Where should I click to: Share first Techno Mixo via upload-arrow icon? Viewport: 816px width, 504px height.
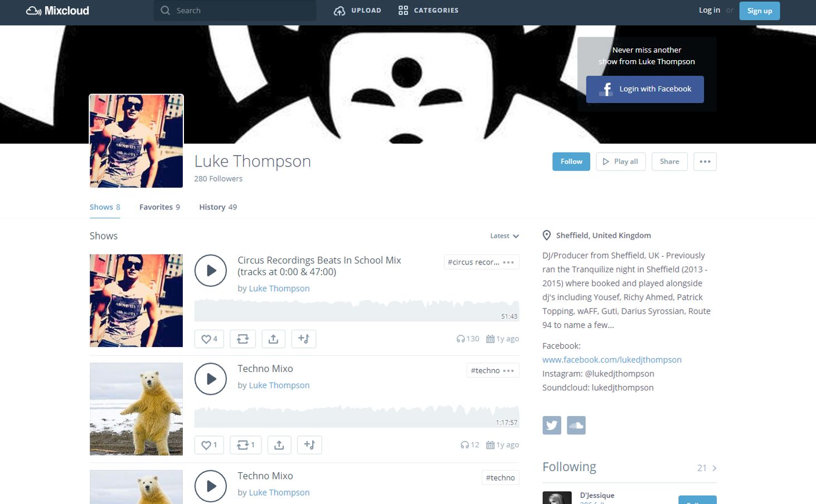[x=279, y=445]
